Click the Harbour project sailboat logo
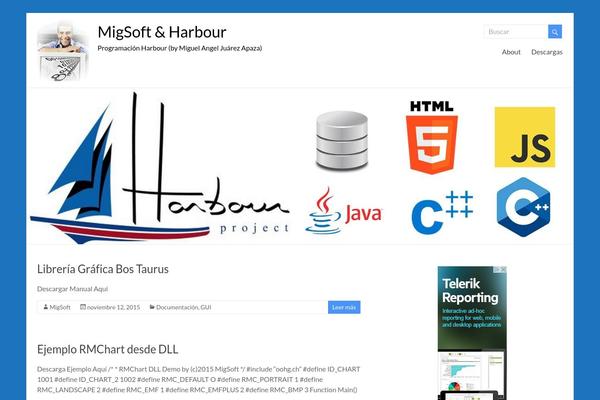 point(160,167)
